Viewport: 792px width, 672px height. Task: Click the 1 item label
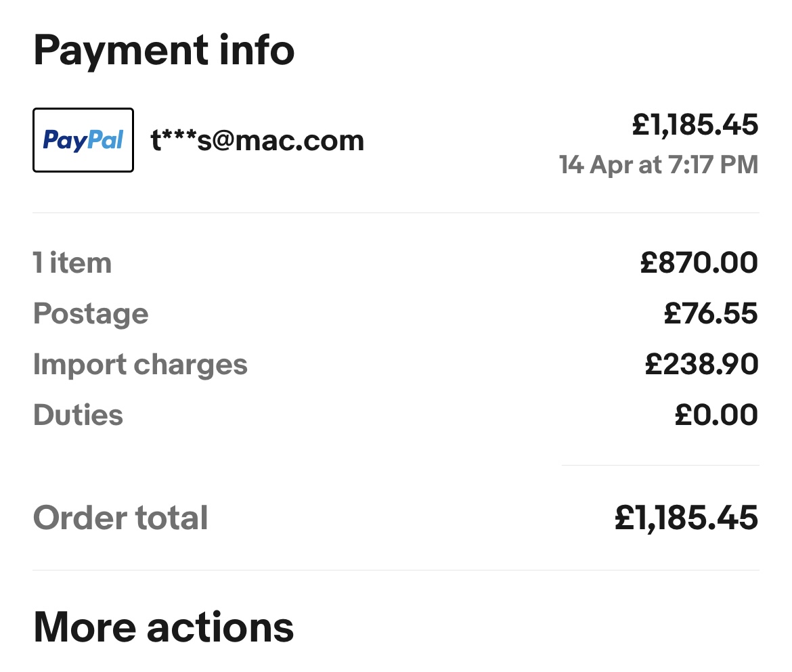[72, 263]
